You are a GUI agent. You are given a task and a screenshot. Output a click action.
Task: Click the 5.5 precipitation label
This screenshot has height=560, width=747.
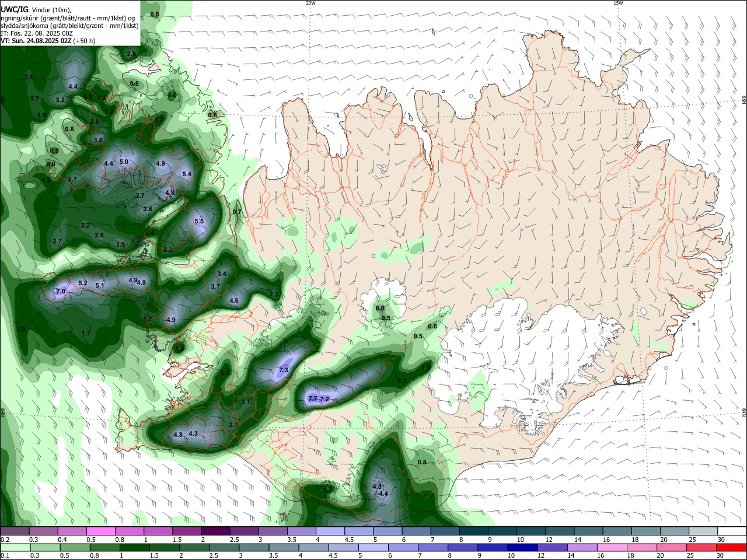tap(199, 221)
